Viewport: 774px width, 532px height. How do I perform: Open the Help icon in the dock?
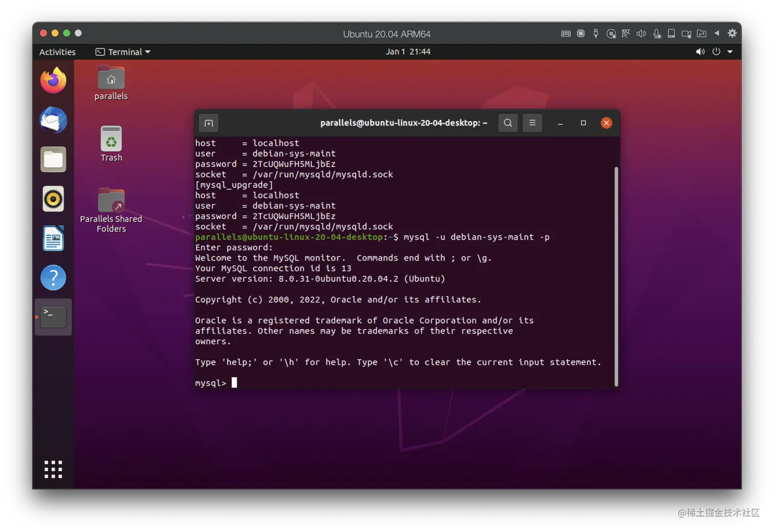coord(53,278)
